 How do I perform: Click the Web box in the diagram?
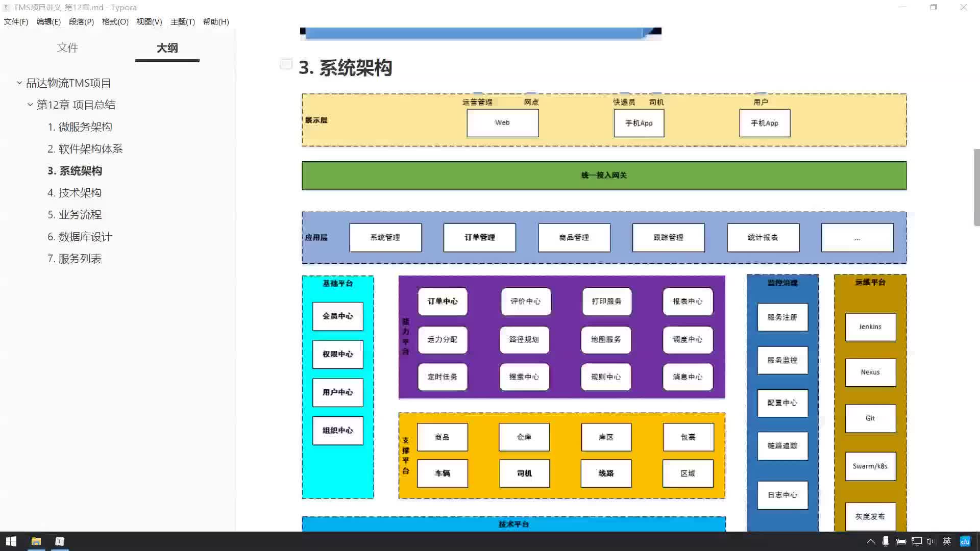(x=502, y=123)
